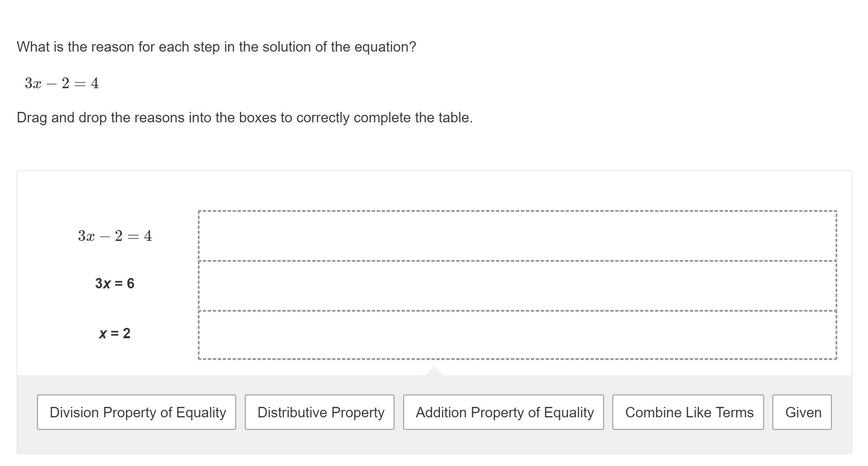The width and height of the screenshot is (868, 466).
Task: Click the word 'equation?' in the question
Action: point(385,47)
